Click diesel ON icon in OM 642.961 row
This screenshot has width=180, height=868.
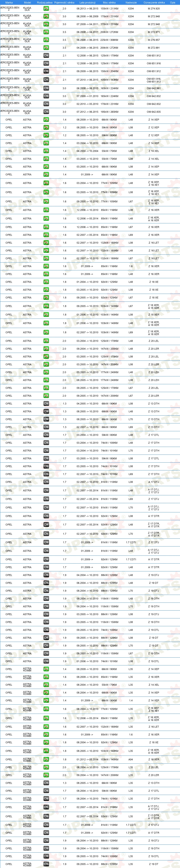tap(46, 88)
